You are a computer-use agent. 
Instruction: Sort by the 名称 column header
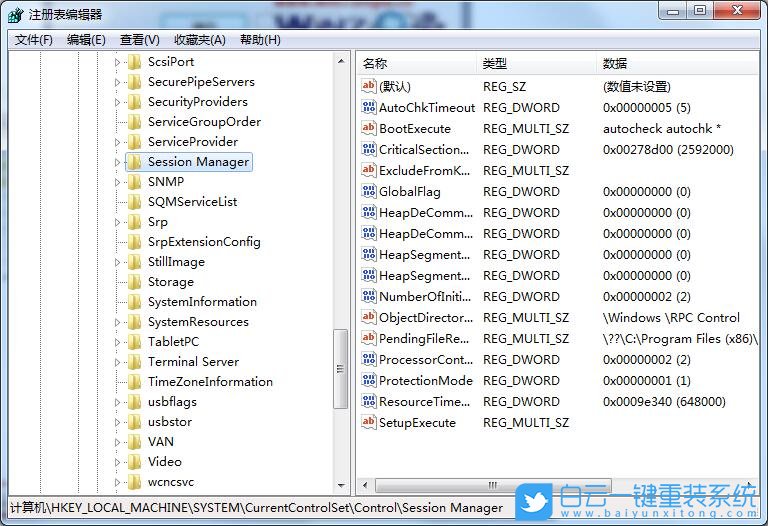click(417, 64)
